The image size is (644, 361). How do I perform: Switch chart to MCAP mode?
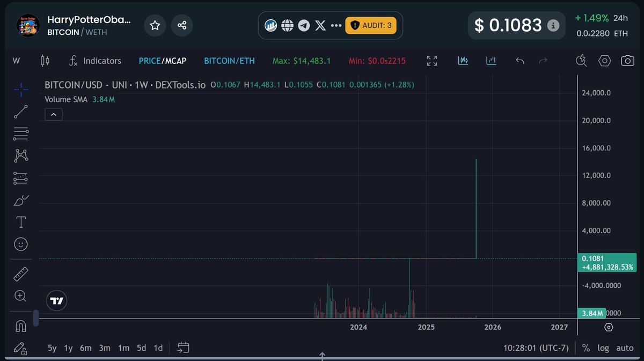[175, 61]
